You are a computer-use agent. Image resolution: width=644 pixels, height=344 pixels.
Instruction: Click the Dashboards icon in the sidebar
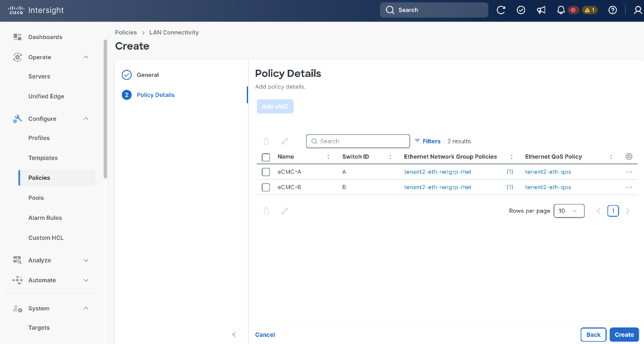(x=17, y=37)
